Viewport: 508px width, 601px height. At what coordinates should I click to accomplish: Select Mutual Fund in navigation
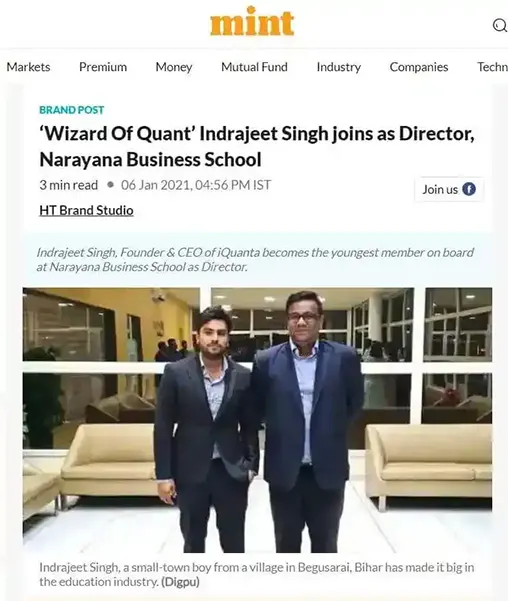pos(254,67)
